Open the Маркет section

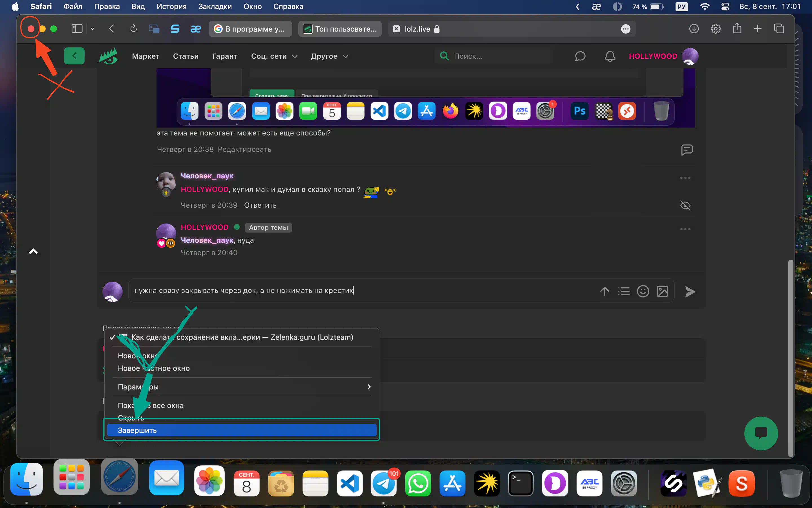145,56
